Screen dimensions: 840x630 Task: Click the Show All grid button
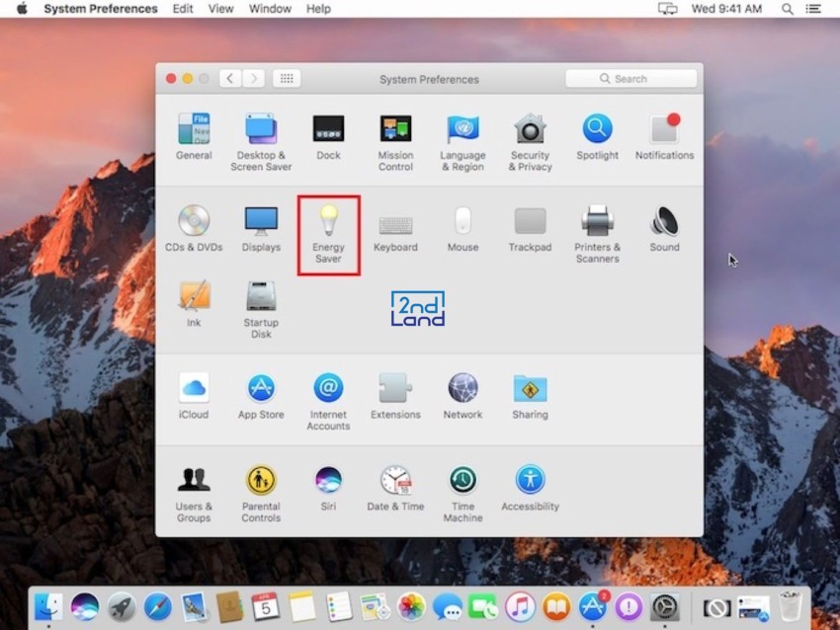(287, 79)
